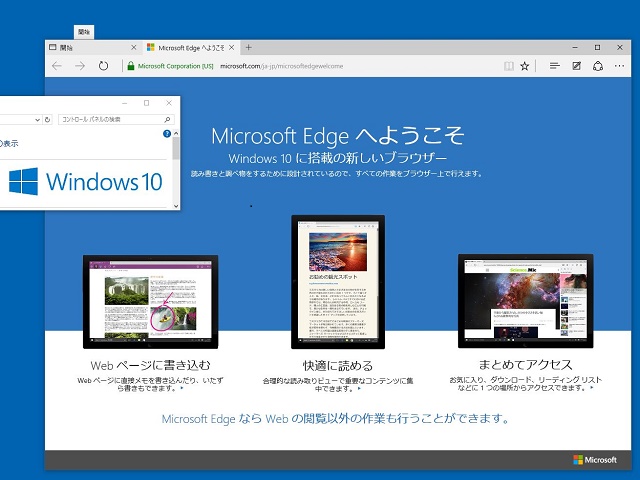Click the まとめてアクセス heading
The image size is (640, 480).
[x=526, y=364]
